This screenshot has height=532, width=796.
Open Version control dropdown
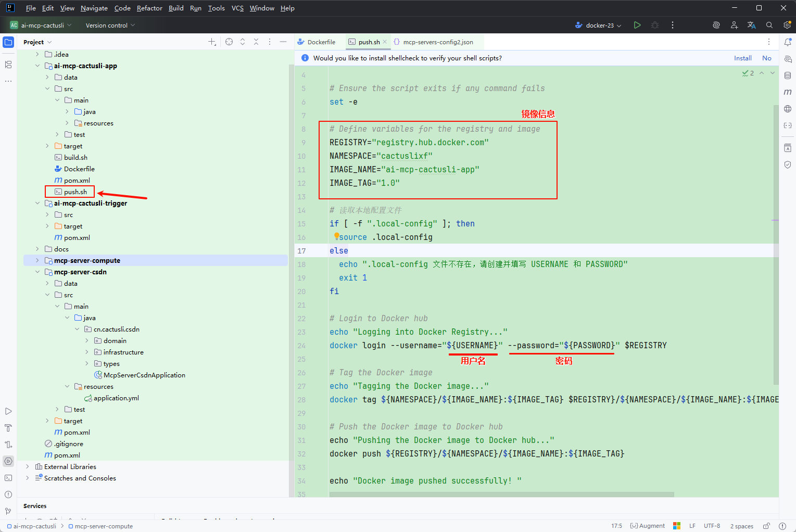pos(110,25)
